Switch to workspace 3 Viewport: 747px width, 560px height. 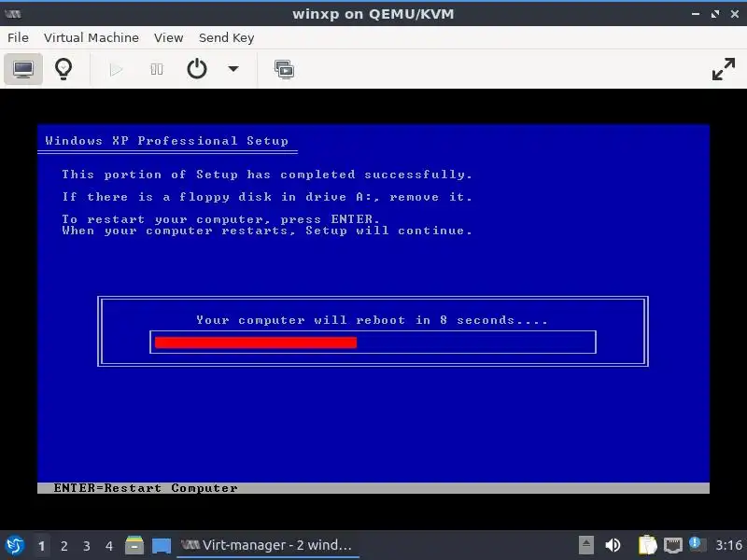click(86, 546)
